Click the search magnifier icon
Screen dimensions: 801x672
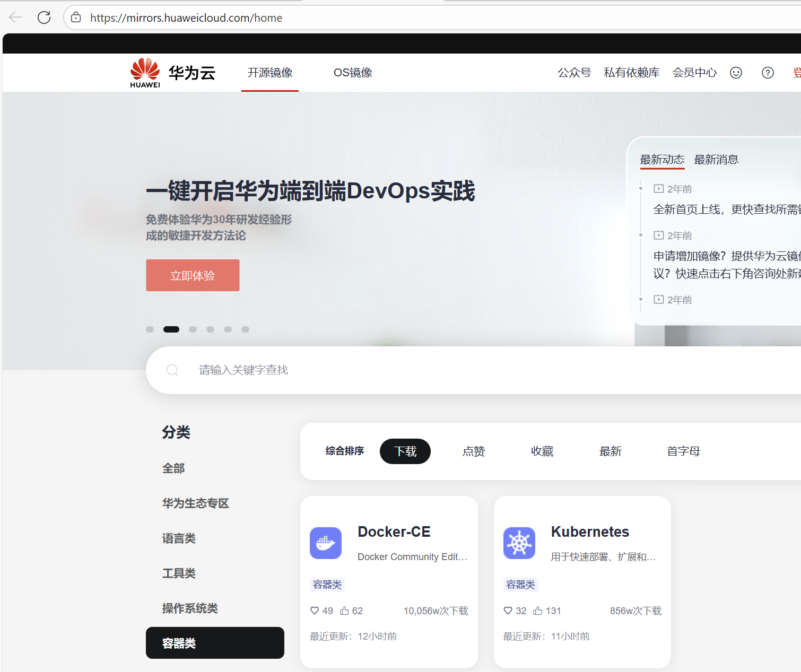click(x=172, y=370)
